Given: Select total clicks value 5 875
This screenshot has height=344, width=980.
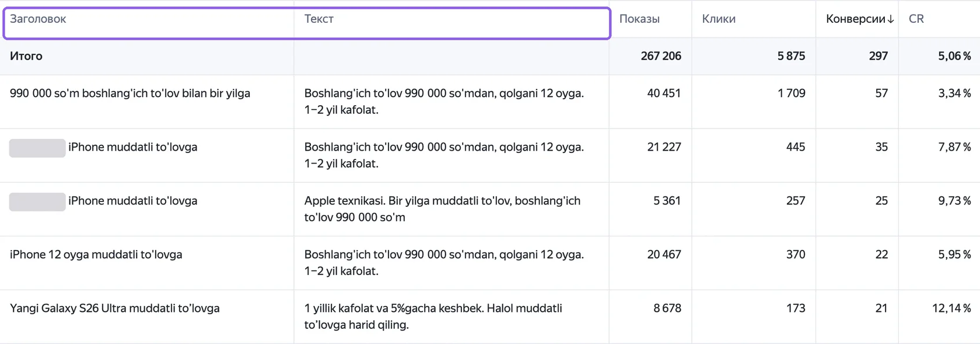Looking at the screenshot, I should [791, 56].
